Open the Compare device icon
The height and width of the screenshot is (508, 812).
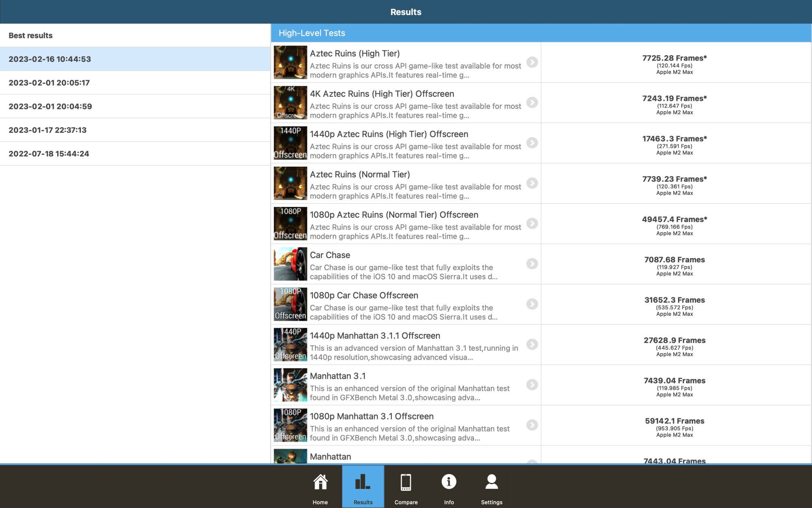406,482
